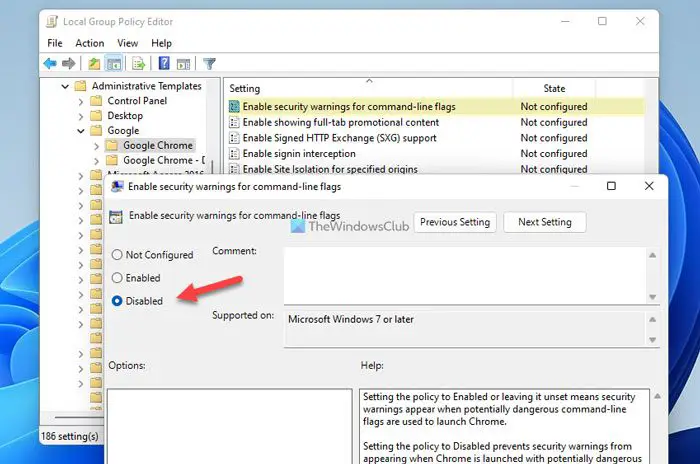Close the policy settings dialog

coord(649,186)
